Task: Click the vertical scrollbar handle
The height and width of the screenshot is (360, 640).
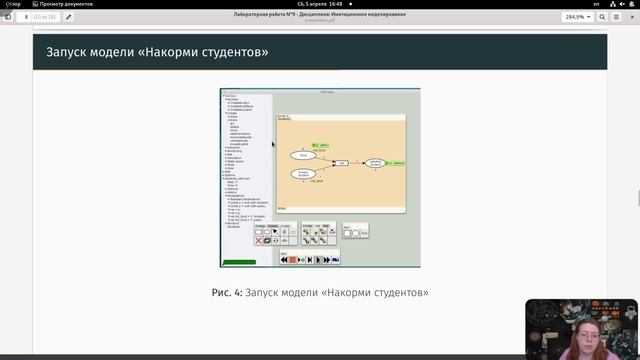Action: (638, 198)
